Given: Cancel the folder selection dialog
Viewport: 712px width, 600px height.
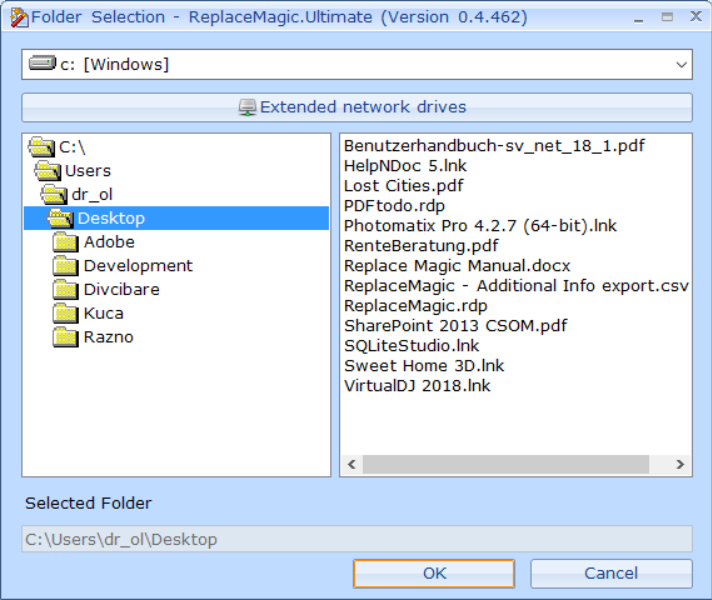Looking at the screenshot, I should click(611, 573).
